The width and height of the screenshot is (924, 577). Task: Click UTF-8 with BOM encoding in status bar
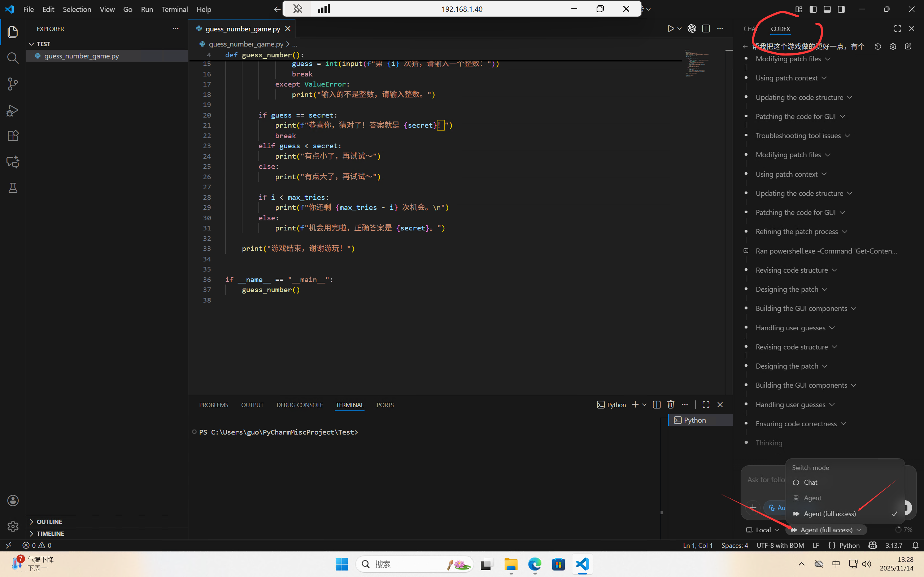pos(780,545)
